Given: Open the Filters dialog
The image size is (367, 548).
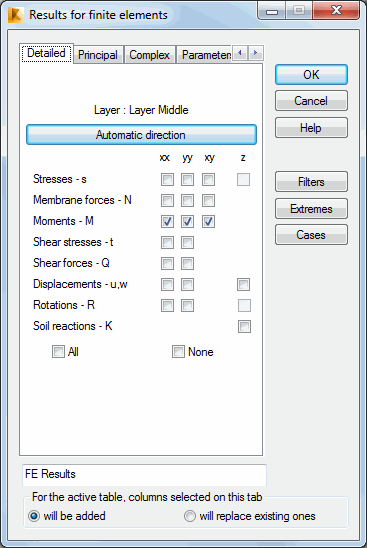Looking at the screenshot, I should coord(311,182).
